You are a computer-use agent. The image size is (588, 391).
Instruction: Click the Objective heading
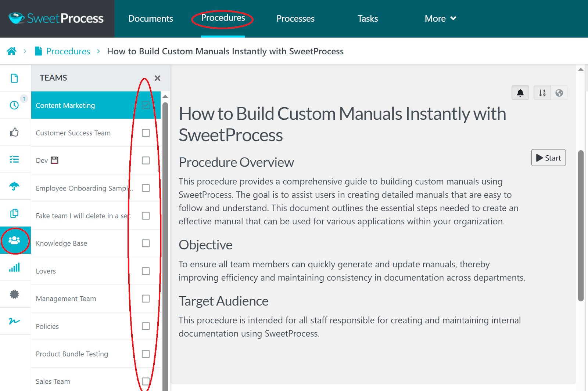tap(205, 245)
